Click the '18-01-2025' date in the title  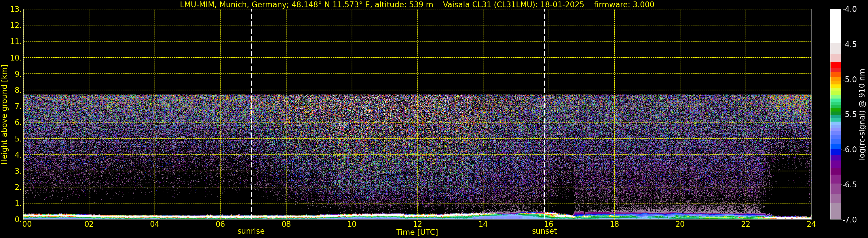click(x=562, y=5)
